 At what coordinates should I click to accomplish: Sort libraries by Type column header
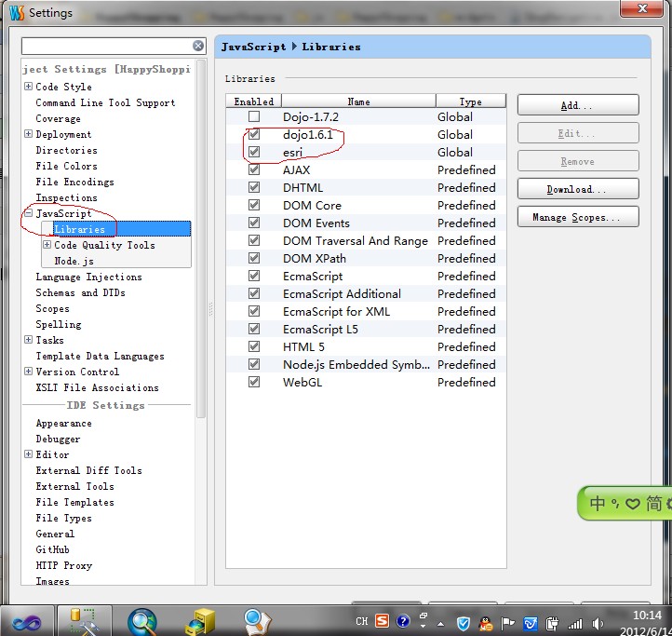click(x=471, y=101)
